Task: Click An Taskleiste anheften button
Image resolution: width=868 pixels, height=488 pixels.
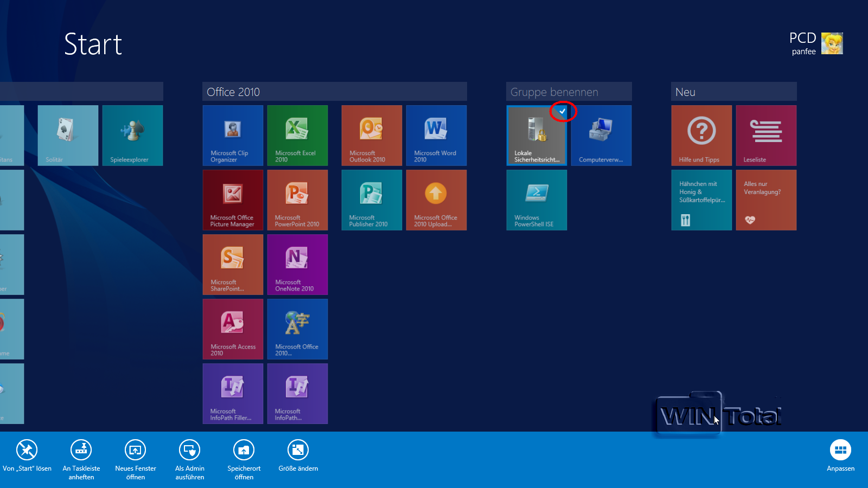Action: 81,460
